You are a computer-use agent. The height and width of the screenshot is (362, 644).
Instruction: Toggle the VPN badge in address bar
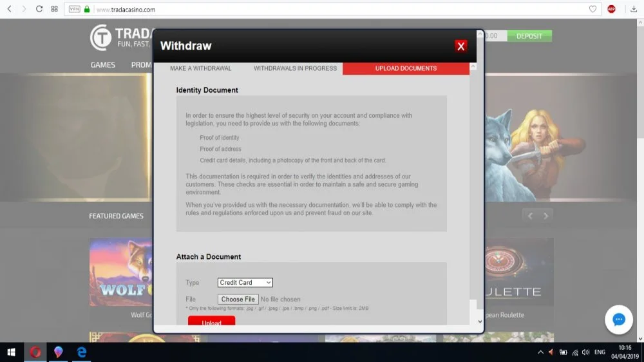[x=74, y=9]
